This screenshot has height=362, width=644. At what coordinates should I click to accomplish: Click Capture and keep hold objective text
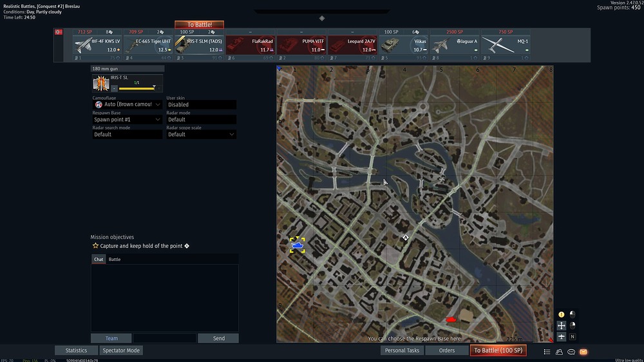[x=141, y=245]
